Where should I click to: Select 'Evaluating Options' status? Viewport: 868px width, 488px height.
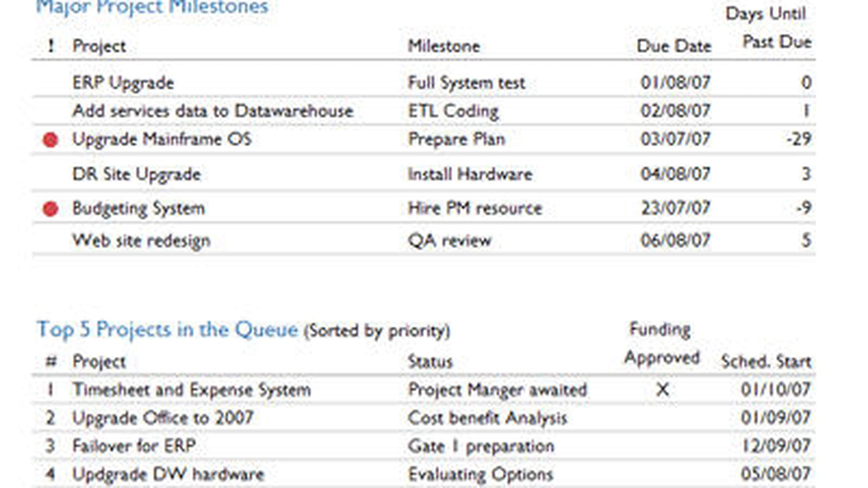(x=480, y=474)
